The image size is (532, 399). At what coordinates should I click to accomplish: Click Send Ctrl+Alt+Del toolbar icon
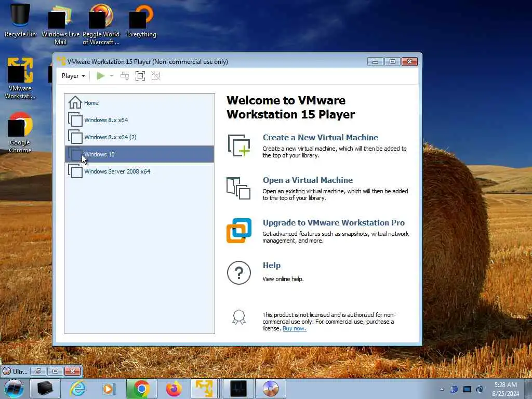click(125, 76)
